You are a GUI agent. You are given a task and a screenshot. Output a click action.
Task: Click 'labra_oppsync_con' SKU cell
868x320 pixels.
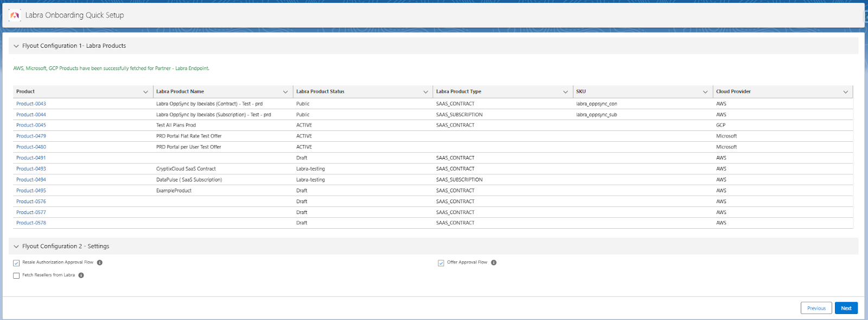tap(597, 104)
